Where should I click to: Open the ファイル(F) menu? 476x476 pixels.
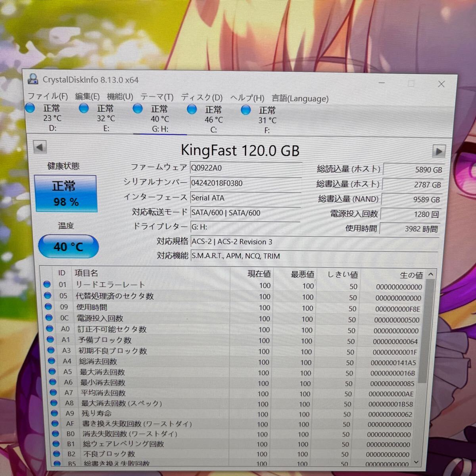(48, 96)
